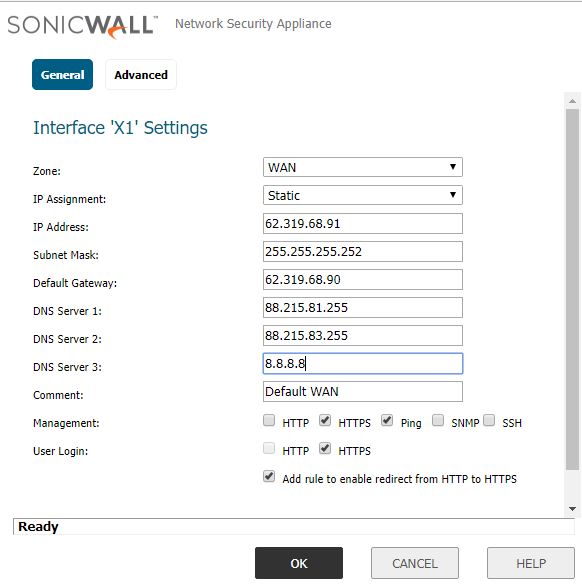582x587 pixels.
Task: Enable SNMP management checkbox
Action: click(x=438, y=420)
